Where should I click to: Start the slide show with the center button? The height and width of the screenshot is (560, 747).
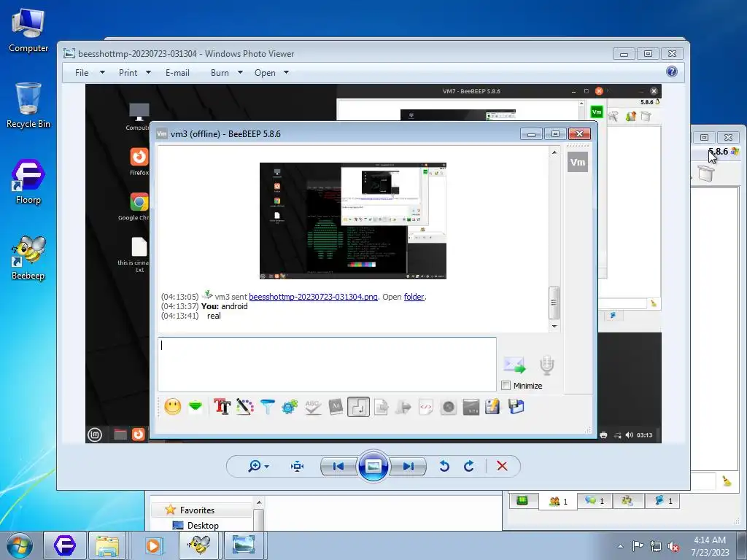tap(373, 466)
